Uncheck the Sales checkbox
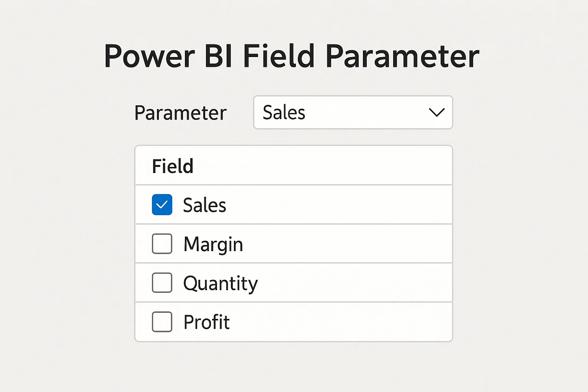 pos(162,205)
